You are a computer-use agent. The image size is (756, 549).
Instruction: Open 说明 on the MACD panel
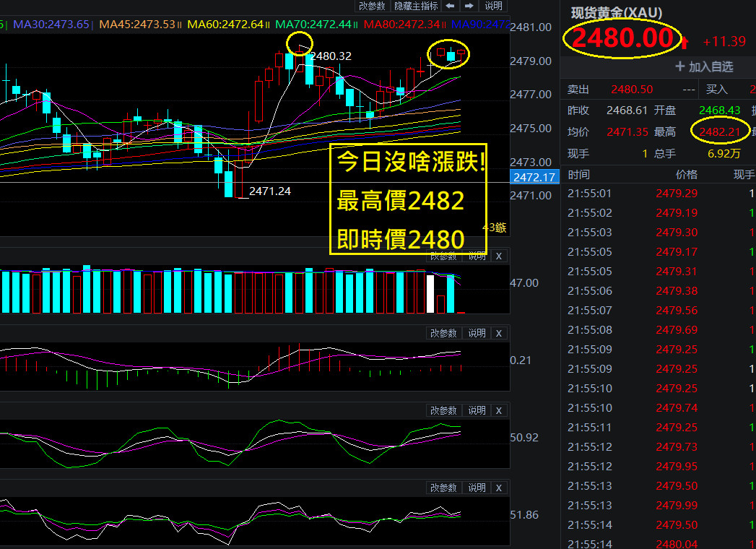pyautogui.click(x=477, y=333)
